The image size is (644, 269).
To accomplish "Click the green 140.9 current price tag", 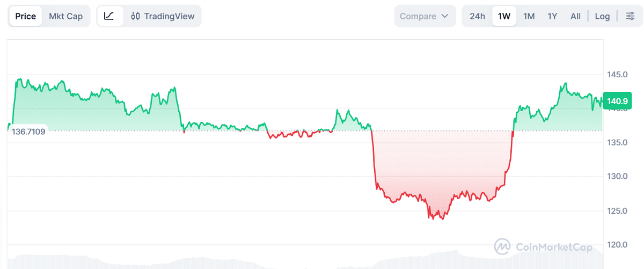I will pos(617,100).
